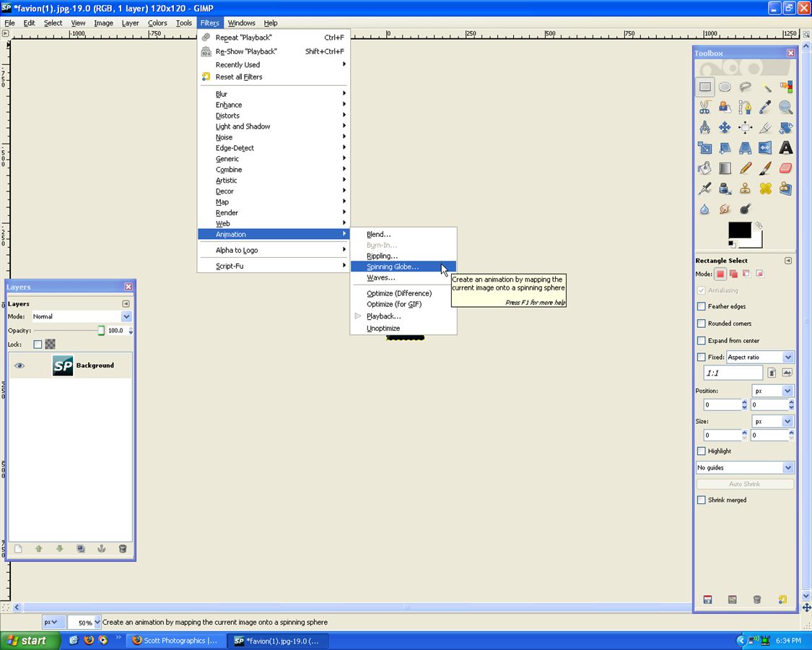Viewport: 812px width, 650px height.
Task: Open the No guides dropdown
Action: pyautogui.click(x=745, y=467)
